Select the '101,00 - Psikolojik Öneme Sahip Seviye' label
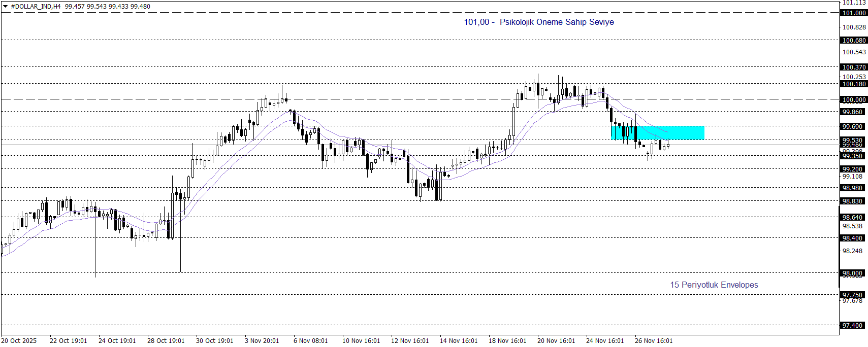 (x=538, y=22)
